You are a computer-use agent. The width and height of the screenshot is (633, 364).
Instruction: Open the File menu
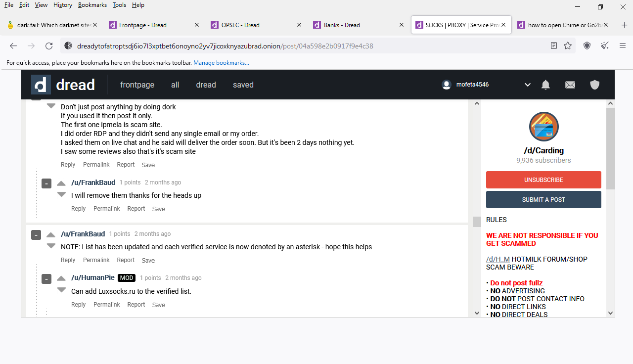(x=9, y=5)
